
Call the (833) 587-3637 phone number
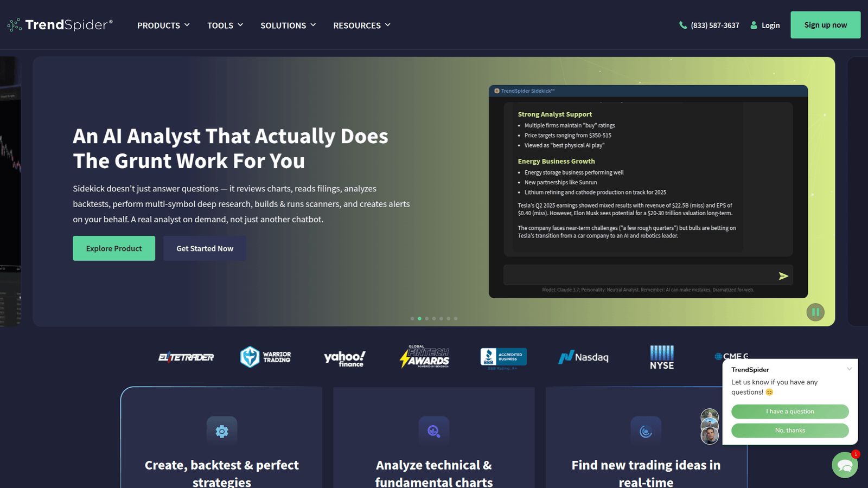pyautogui.click(x=714, y=25)
